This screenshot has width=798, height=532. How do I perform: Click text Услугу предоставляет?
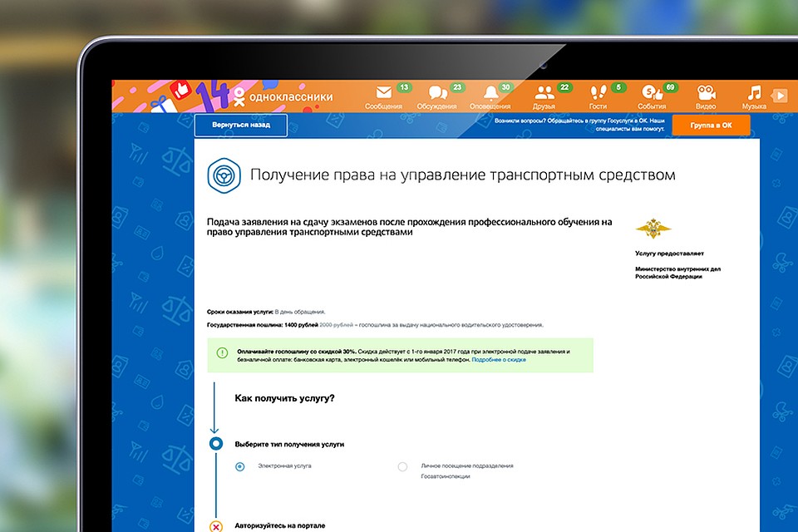point(669,253)
